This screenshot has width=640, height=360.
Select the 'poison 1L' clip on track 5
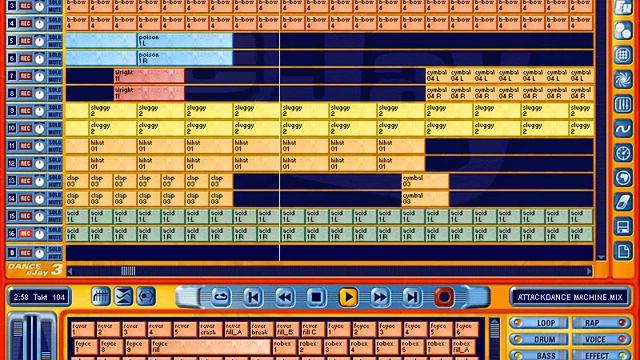coord(184,41)
